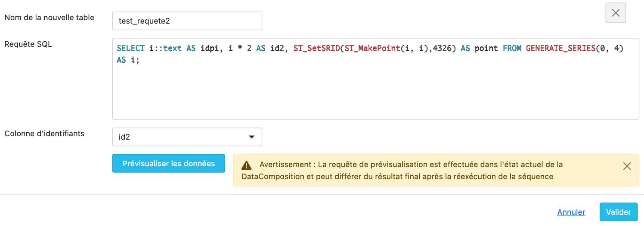Dismiss the yellow warning alert
644x226 pixels.
click(x=627, y=166)
